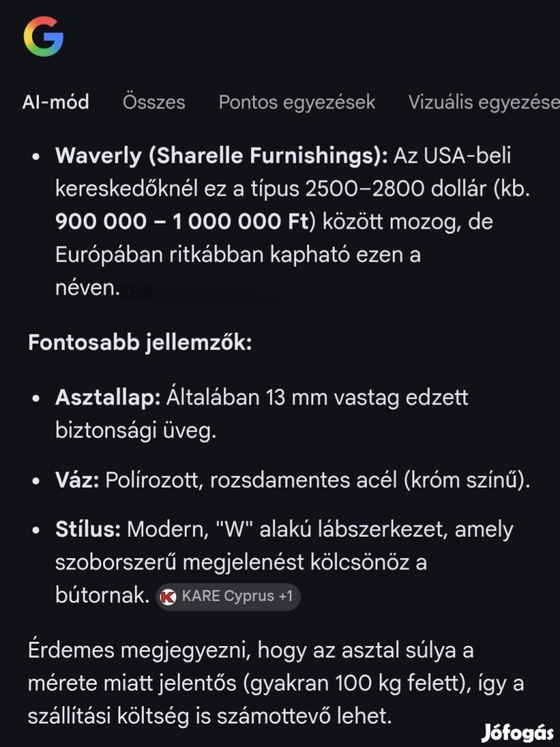Go to the Vizuális egyezések tab
560x747 pixels.
click(483, 102)
